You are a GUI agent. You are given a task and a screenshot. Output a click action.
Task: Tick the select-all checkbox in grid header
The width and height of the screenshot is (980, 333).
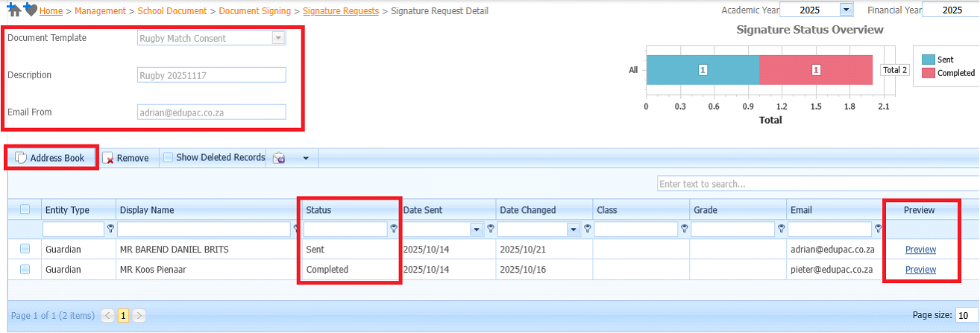[x=25, y=210]
